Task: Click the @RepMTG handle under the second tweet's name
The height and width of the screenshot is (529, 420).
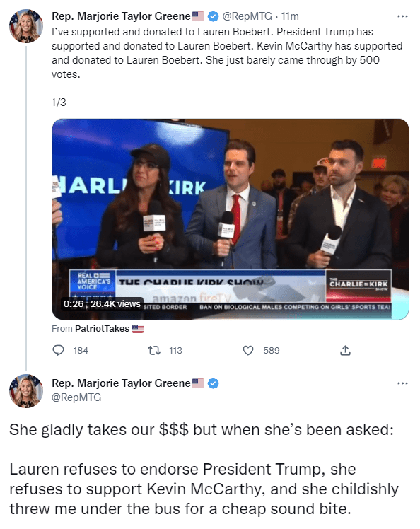Action: (76, 397)
